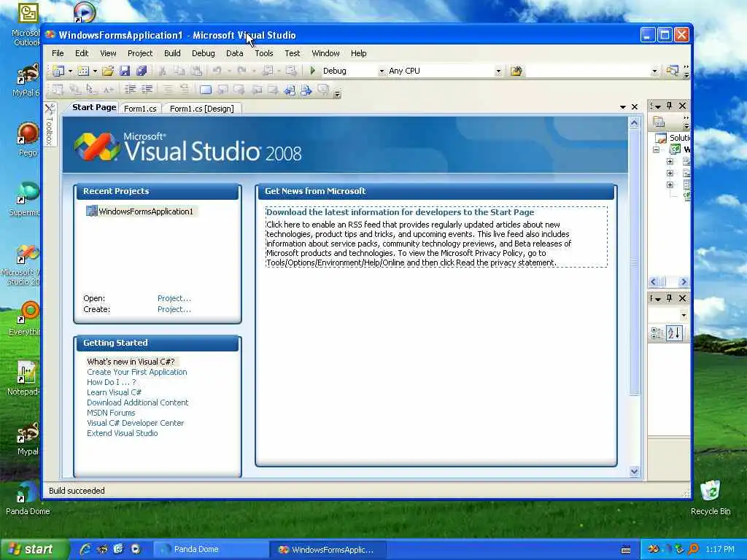Click the Redo arrow icon
This screenshot has width=747, height=560.
(242, 71)
